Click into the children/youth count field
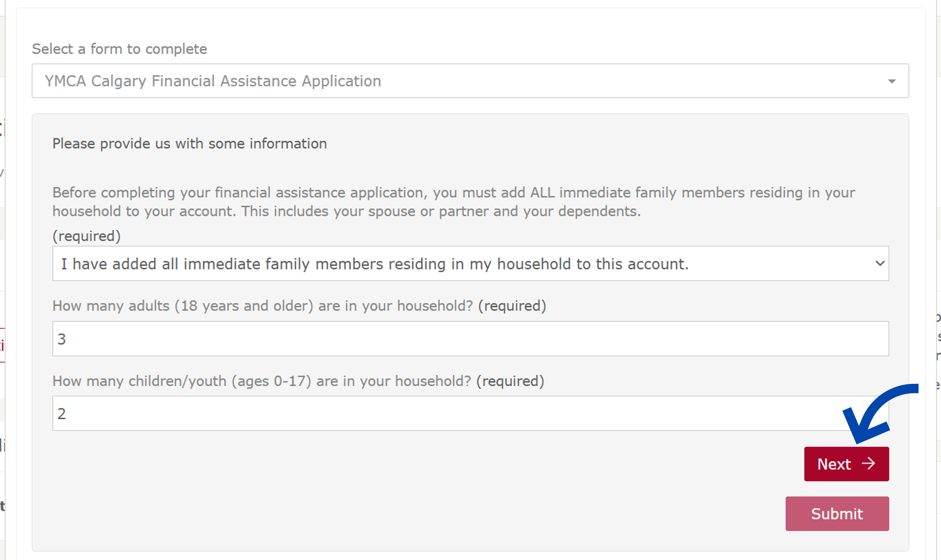The height and width of the screenshot is (560, 941). (x=445, y=413)
